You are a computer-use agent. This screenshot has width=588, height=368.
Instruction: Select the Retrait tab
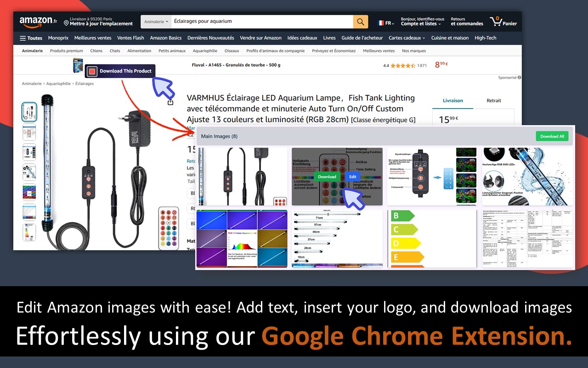coord(494,101)
